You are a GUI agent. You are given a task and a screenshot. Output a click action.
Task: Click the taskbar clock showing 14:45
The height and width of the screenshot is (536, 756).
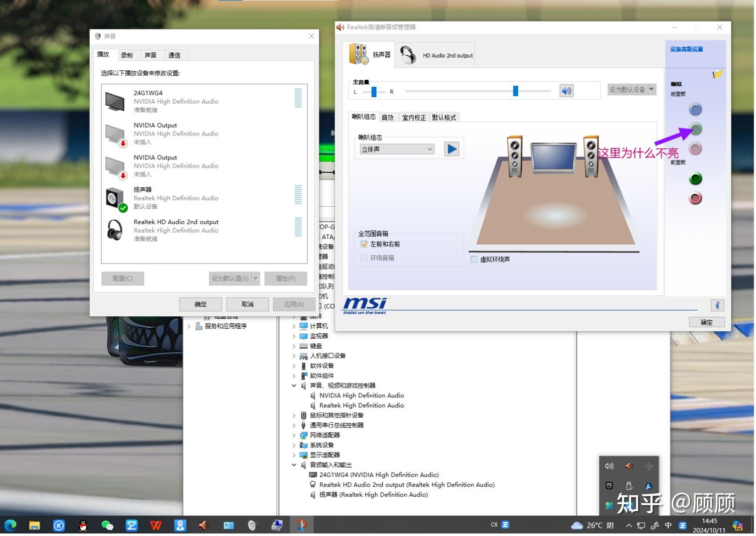(709, 526)
